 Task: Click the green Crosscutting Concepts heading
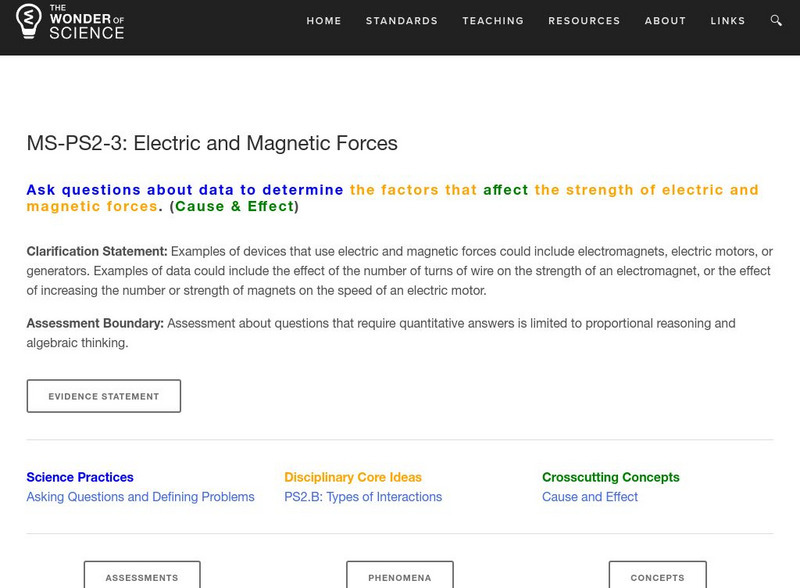tap(611, 477)
